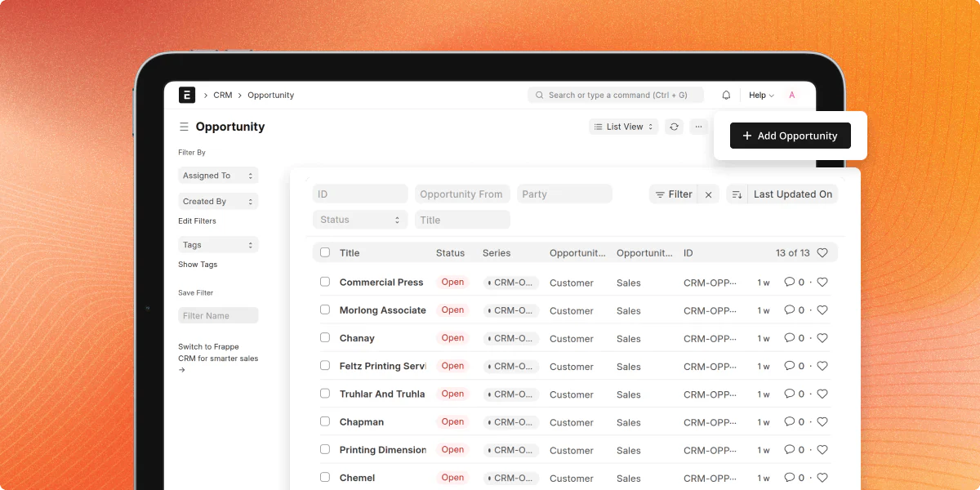Click the Open status of Chanay
The width and height of the screenshot is (980, 490).
pyautogui.click(x=452, y=338)
